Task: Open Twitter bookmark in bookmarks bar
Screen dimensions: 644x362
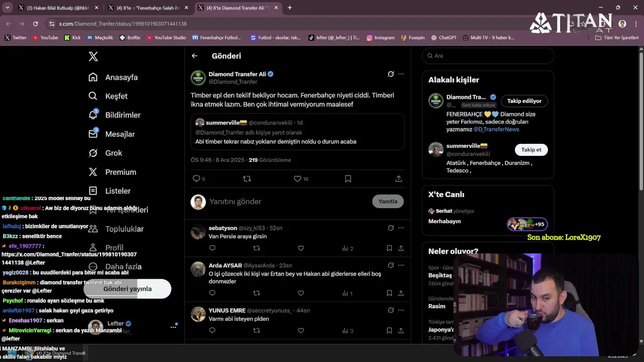Action: 16,38
